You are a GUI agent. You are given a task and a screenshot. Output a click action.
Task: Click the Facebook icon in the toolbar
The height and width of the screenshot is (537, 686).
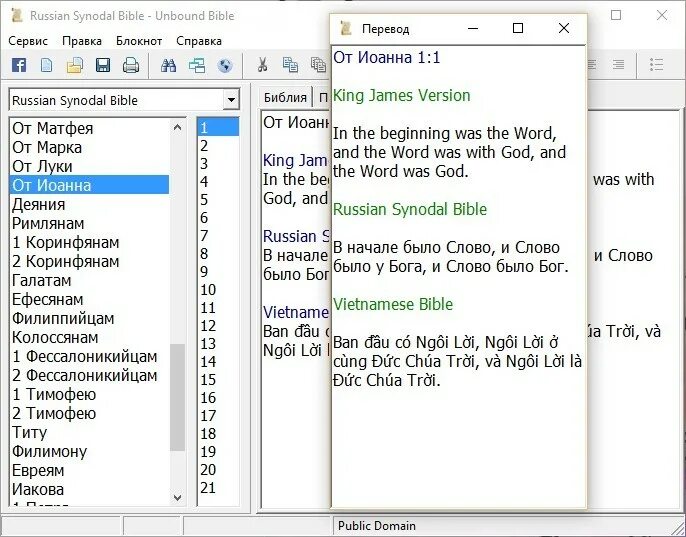pos(19,65)
